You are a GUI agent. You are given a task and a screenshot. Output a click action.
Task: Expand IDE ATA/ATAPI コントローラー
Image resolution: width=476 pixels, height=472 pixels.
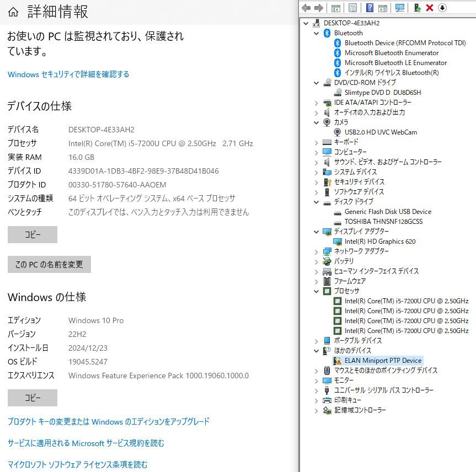coord(316,103)
